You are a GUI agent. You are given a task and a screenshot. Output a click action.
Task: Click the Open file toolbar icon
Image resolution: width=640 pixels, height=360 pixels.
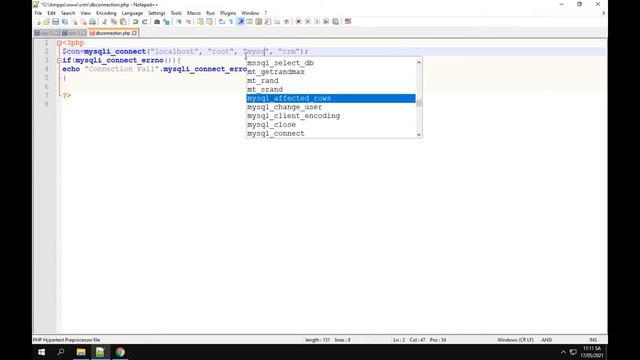[x=46, y=22]
